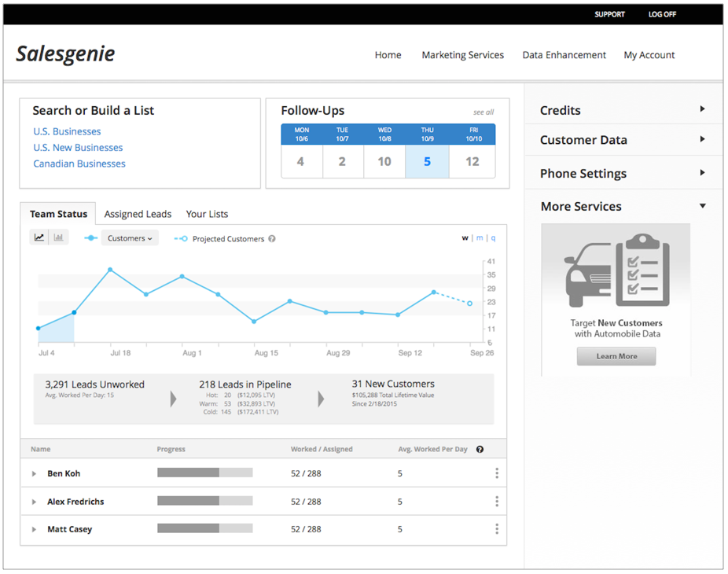Screen dimensions: 728x574
Task: Select weekly 'w' chart range
Action: coord(465,238)
